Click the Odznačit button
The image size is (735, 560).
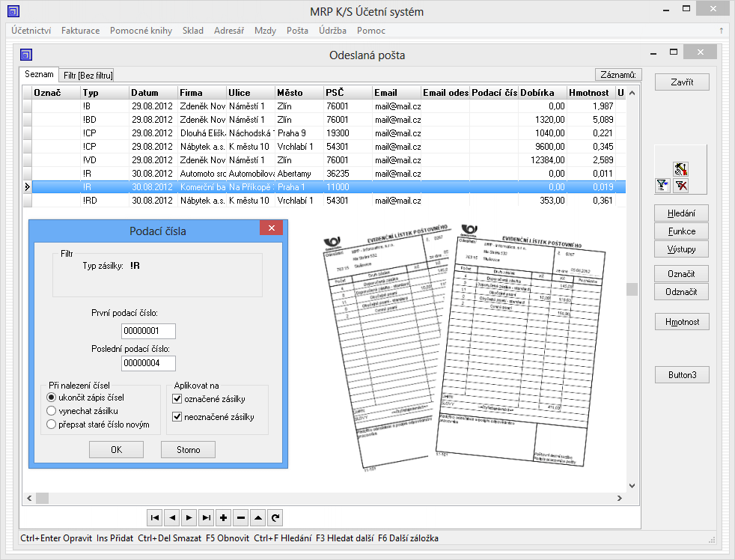pos(682,292)
